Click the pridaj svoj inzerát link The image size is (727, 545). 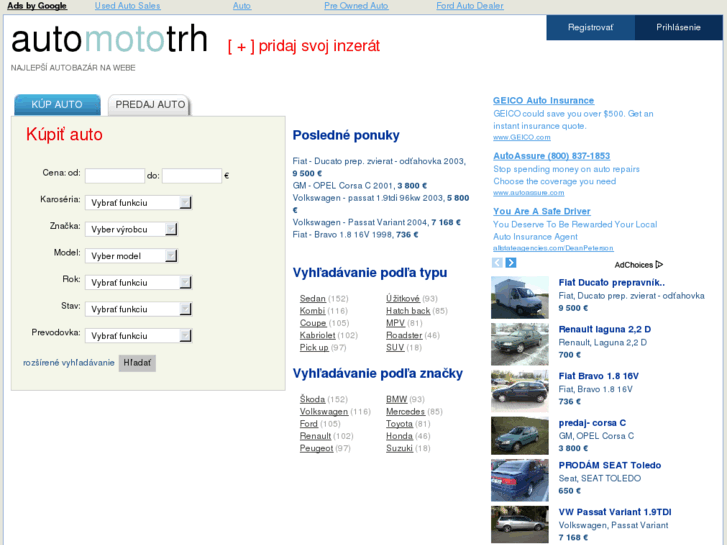point(304,46)
